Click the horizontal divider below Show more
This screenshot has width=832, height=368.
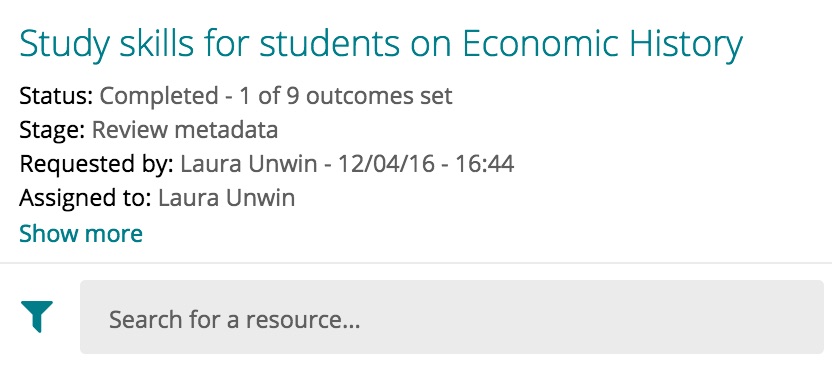pos(416,262)
